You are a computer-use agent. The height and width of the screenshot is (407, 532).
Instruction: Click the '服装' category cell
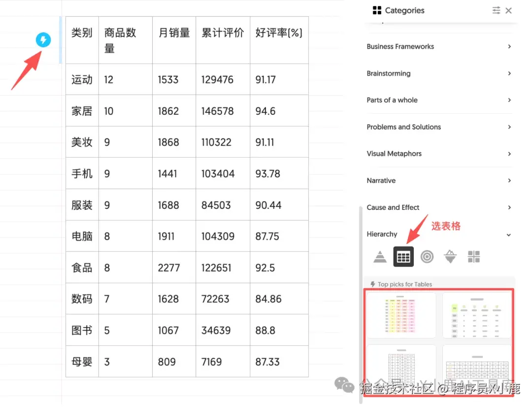point(82,204)
